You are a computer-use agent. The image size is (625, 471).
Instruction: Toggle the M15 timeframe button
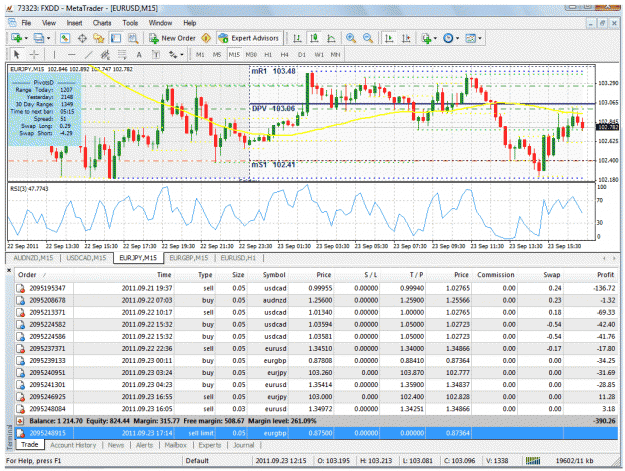[x=234, y=54]
